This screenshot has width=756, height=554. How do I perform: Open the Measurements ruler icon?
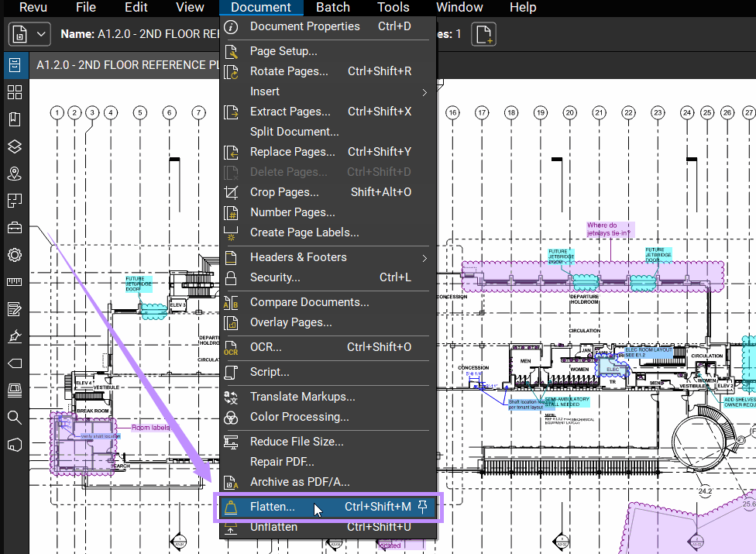coord(15,281)
